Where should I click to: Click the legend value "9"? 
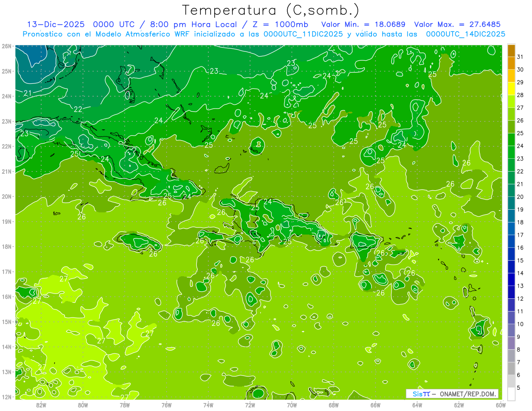519,337
